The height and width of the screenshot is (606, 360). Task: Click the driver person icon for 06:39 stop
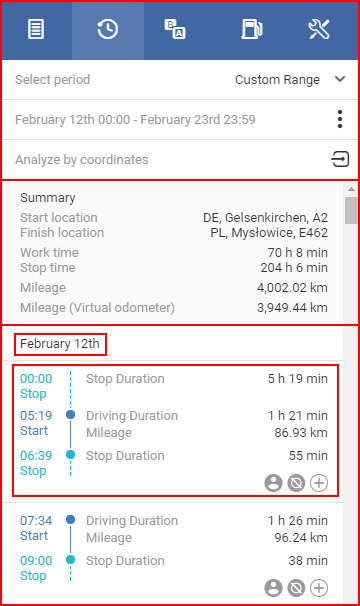[x=273, y=483]
